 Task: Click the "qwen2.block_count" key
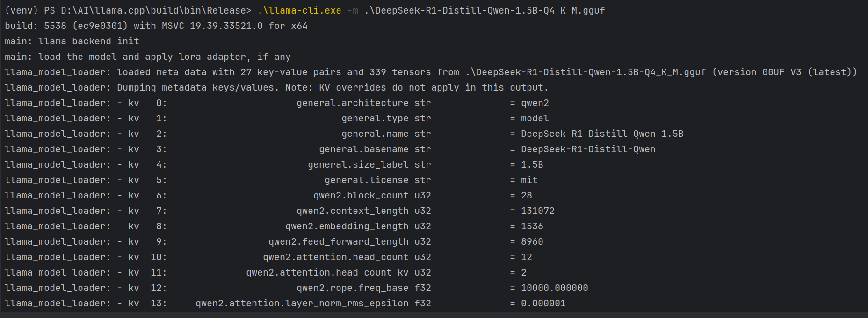[x=361, y=195]
